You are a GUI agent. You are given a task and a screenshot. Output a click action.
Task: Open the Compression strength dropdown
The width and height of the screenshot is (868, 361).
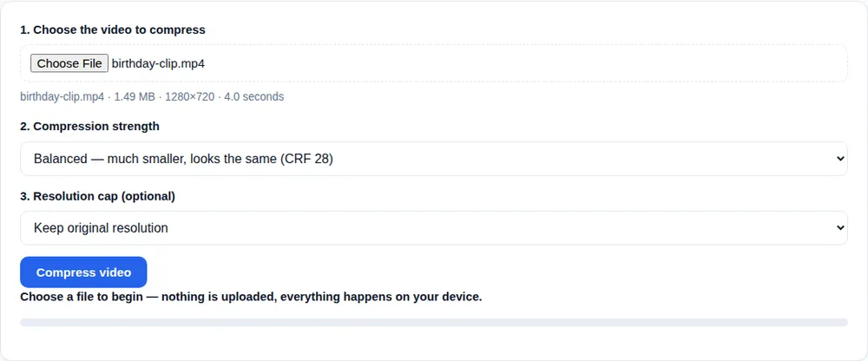[434, 159]
